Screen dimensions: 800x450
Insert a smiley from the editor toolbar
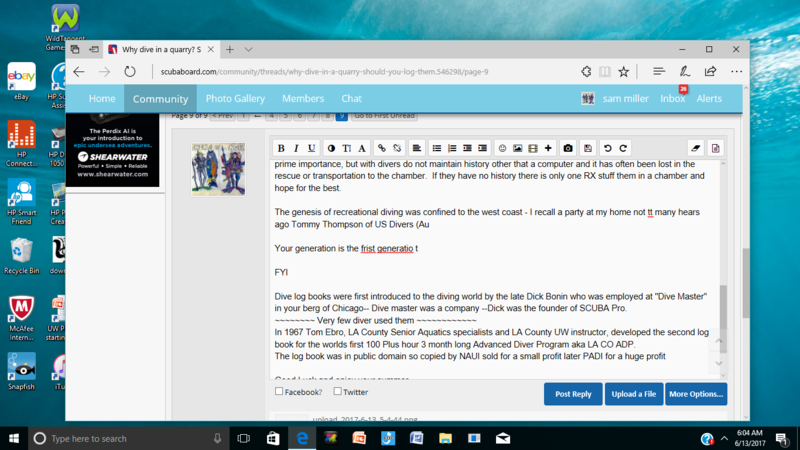tap(502, 148)
